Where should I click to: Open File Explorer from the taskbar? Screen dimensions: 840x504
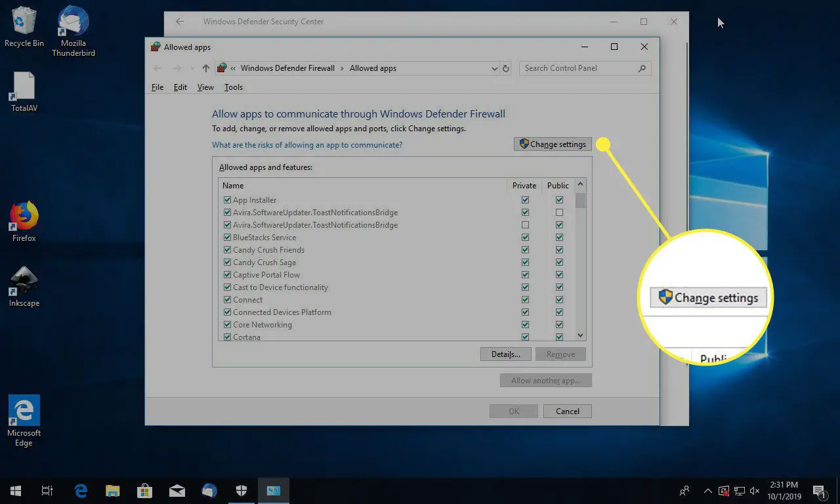tap(113, 490)
